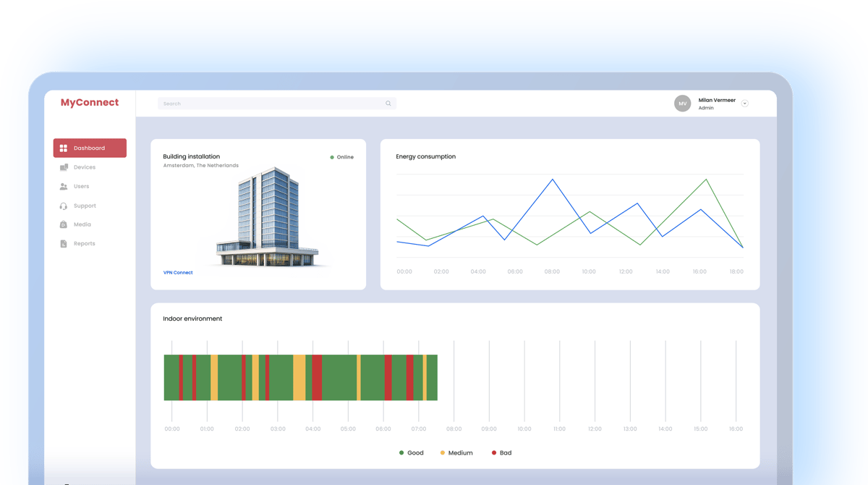Click the Dashboard grid icon
Viewport: 868px width, 485px height.
pos(64,148)
